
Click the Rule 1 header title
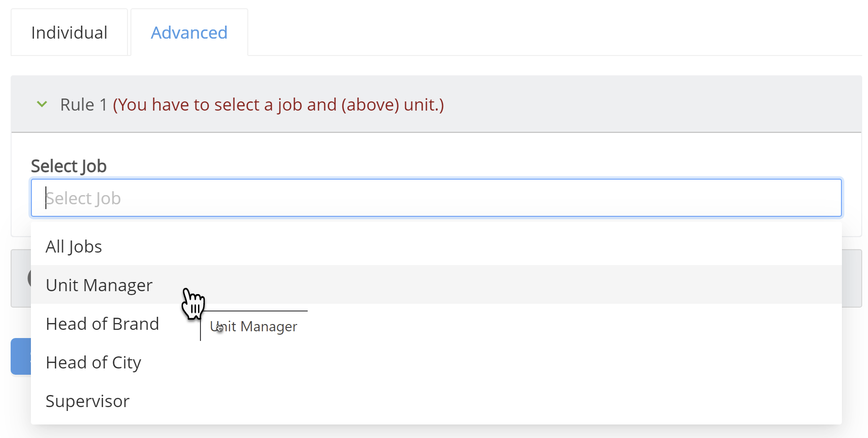84,104
